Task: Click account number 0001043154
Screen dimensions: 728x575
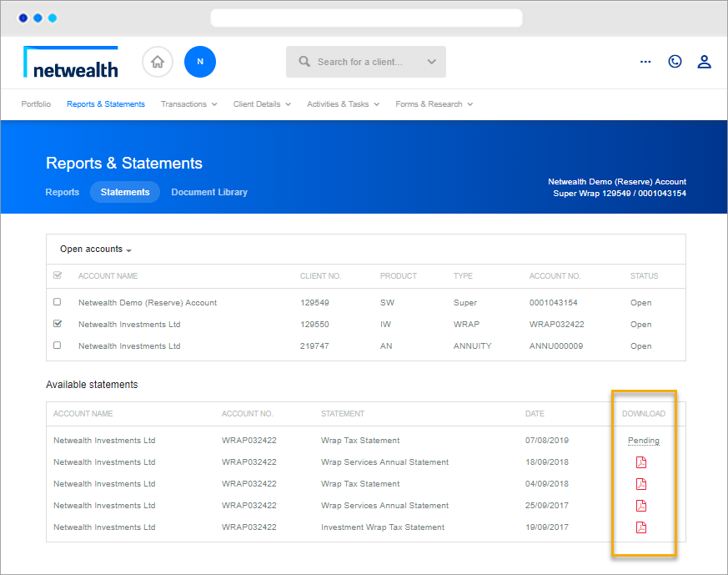Action: (554, 302)
